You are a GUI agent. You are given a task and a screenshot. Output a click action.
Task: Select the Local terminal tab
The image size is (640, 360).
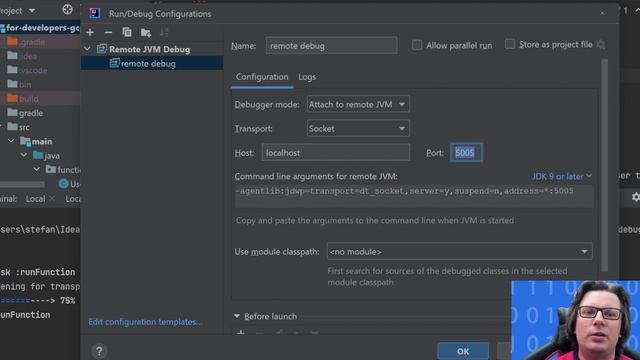[x=35, y=199]
